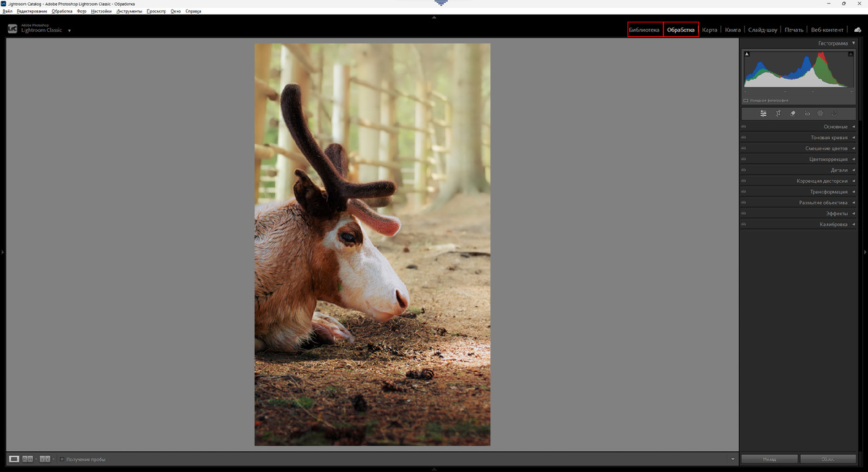Enable the Получение пробы checkbox
Image resolution: width=868 pixels, height=472 pixels.
tap(62, 459)
